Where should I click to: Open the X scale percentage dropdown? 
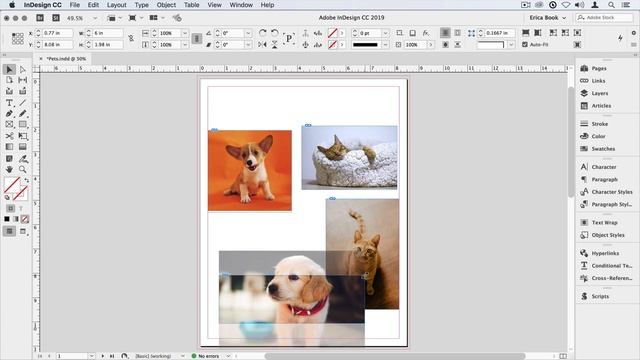[x=185, y=33]
